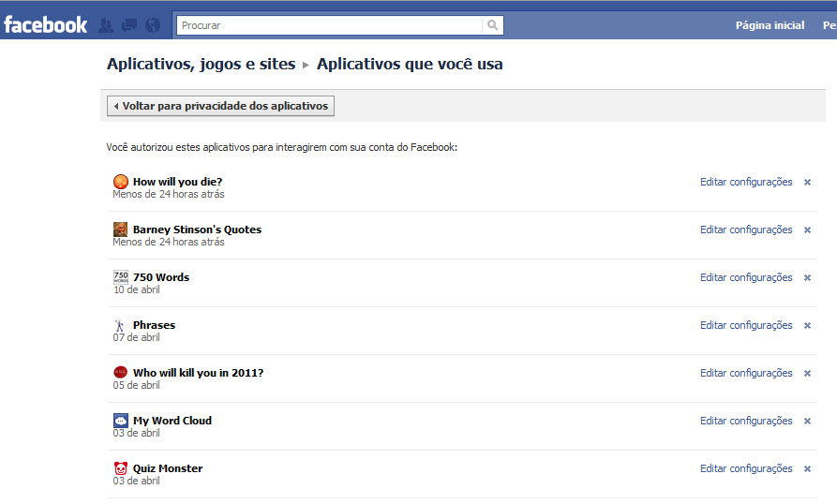Remove Barney Stinson's Quotes app with X
837x504 pixels.
pyautogui.click(x=807, y=230)
